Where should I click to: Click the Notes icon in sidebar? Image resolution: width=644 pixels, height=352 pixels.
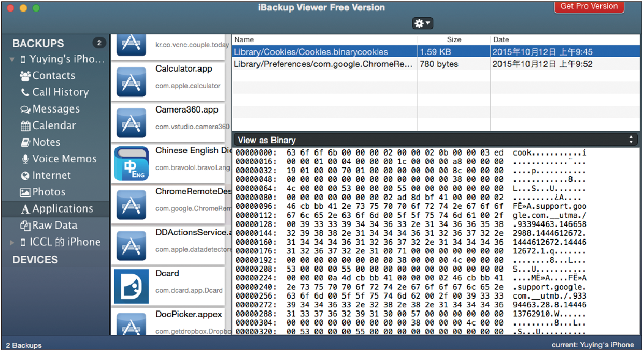[x=26, y=143]
